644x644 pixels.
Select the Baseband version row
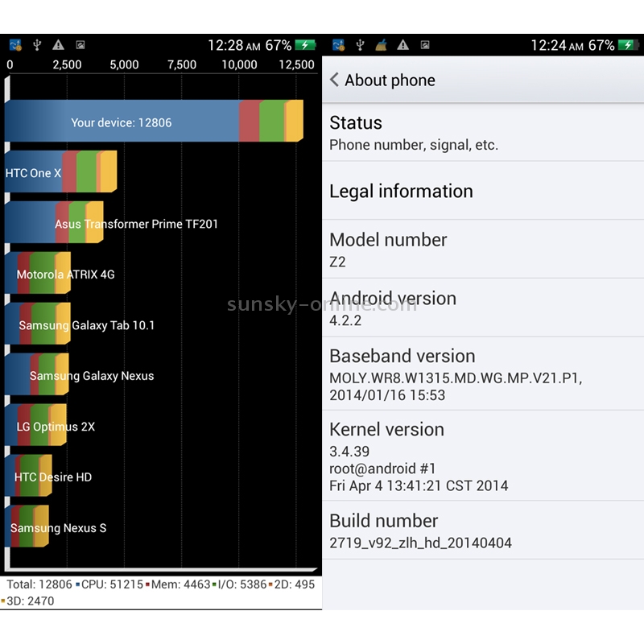[x=483, y=374]
